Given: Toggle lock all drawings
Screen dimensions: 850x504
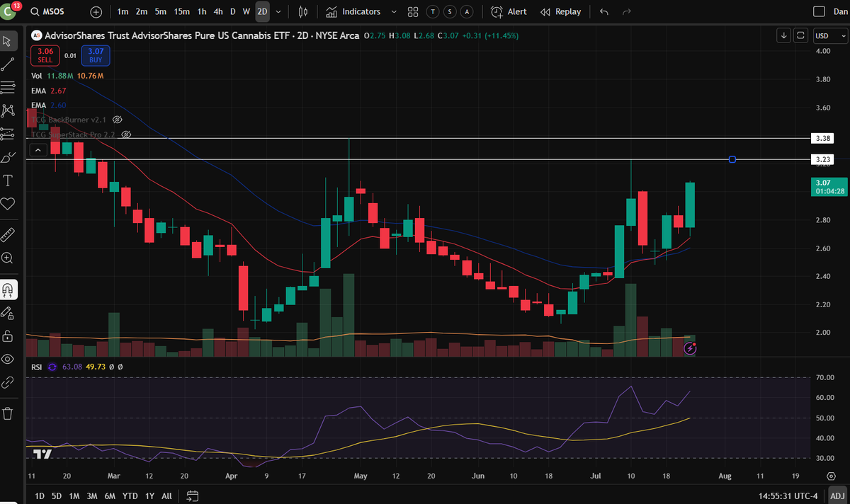Looking at the screenshot, I should (8, 336).
